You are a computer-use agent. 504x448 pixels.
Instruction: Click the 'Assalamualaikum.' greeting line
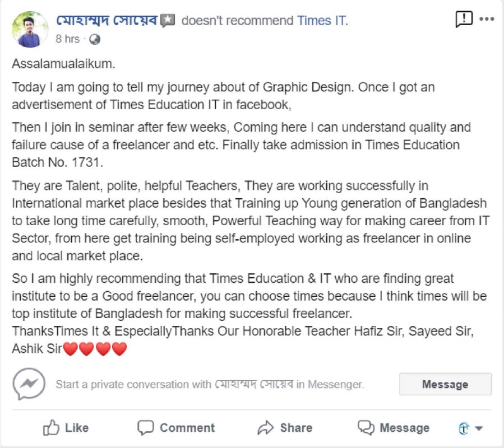tap(63, 64)
